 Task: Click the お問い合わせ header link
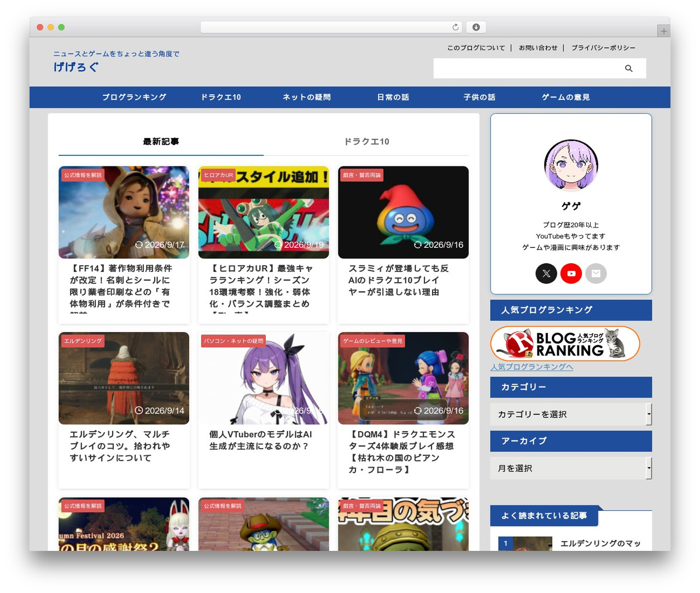coord(538,48)
